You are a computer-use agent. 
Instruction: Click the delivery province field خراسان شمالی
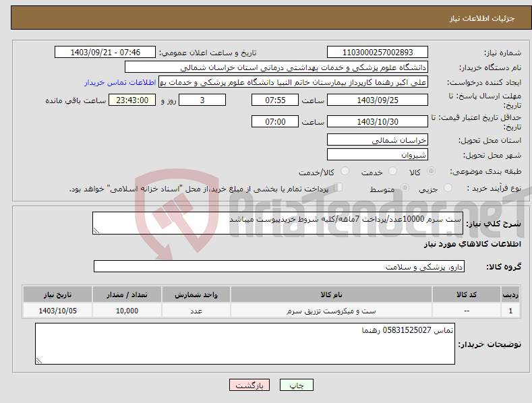pos(378,139)
